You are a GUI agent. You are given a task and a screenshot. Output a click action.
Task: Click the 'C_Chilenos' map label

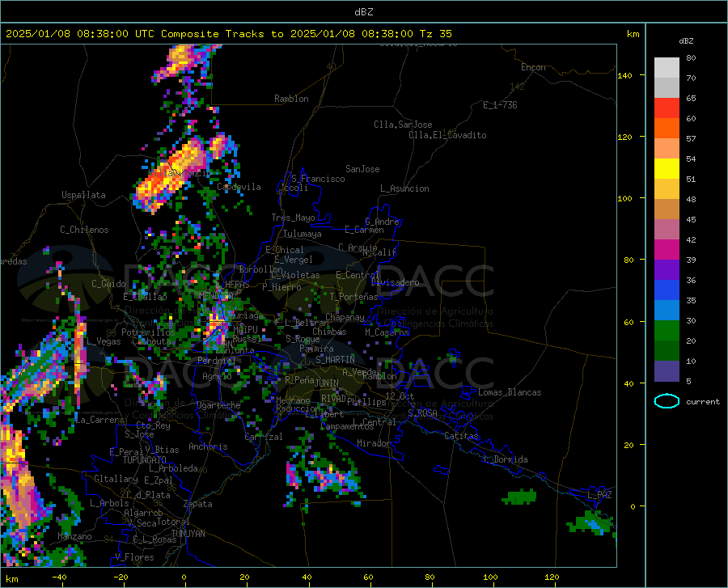84,230
